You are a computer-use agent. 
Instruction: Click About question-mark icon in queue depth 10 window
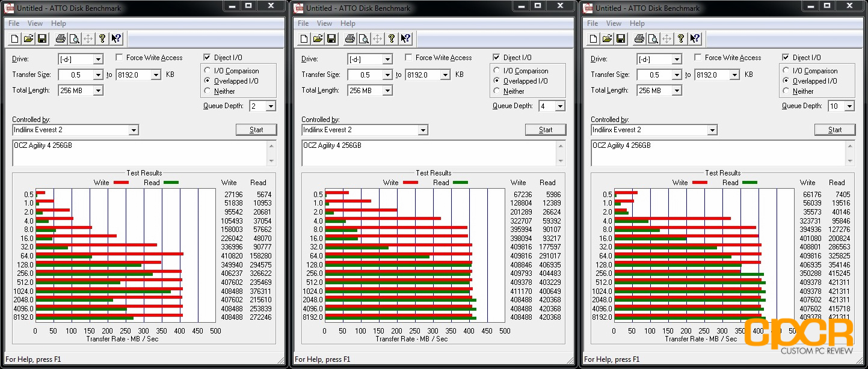point(681,39)
